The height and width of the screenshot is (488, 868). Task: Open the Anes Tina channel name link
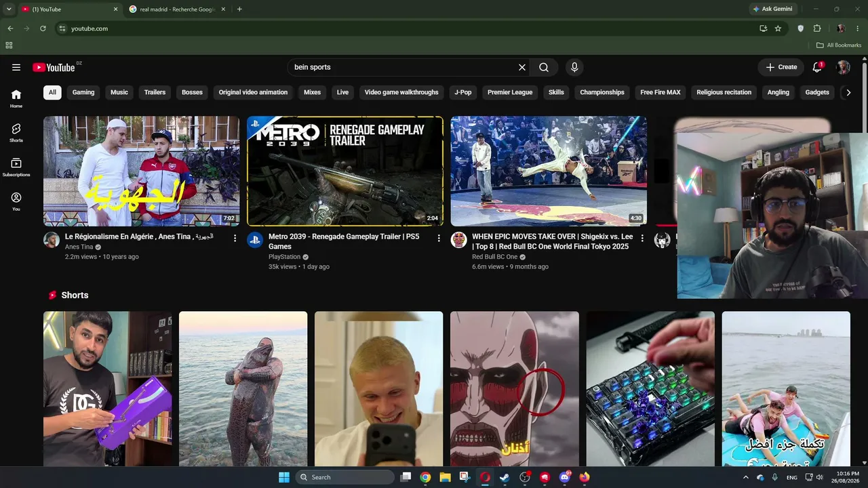point(79,247)
